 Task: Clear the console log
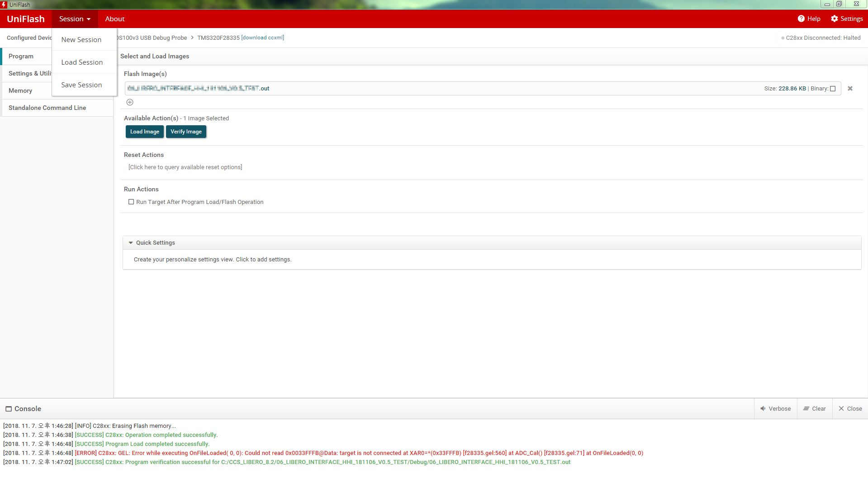coord(814,408)
